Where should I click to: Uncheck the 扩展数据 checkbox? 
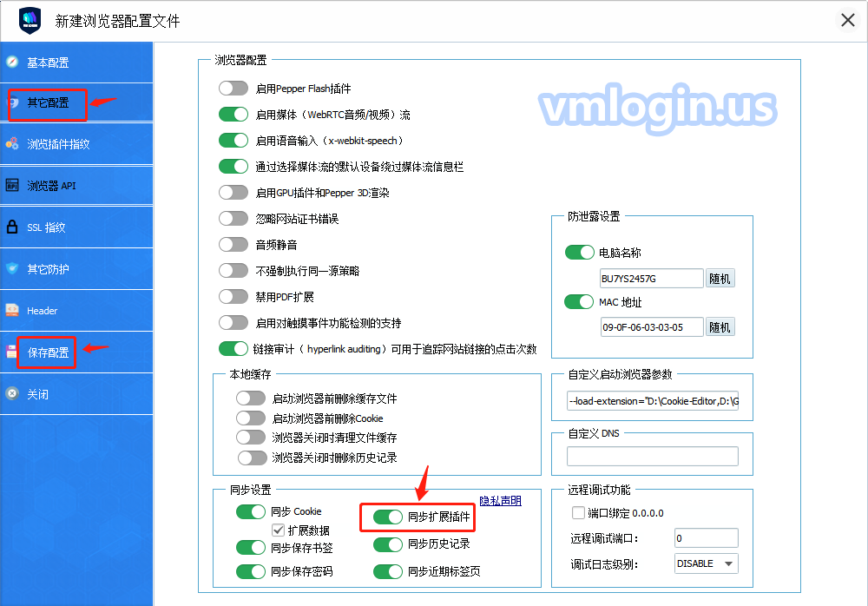(x=279, y=530)
